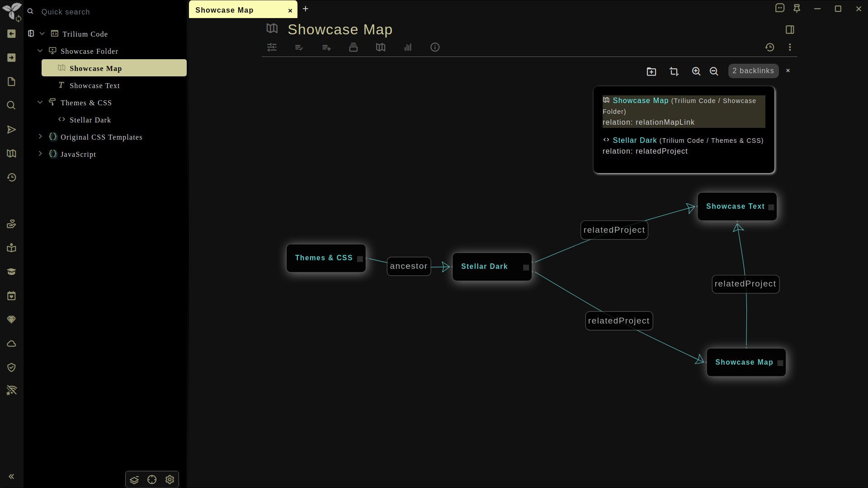Viewport: 868px width, 488px height.
Task: Add a new tab with plus button
Action: [306, 9]
